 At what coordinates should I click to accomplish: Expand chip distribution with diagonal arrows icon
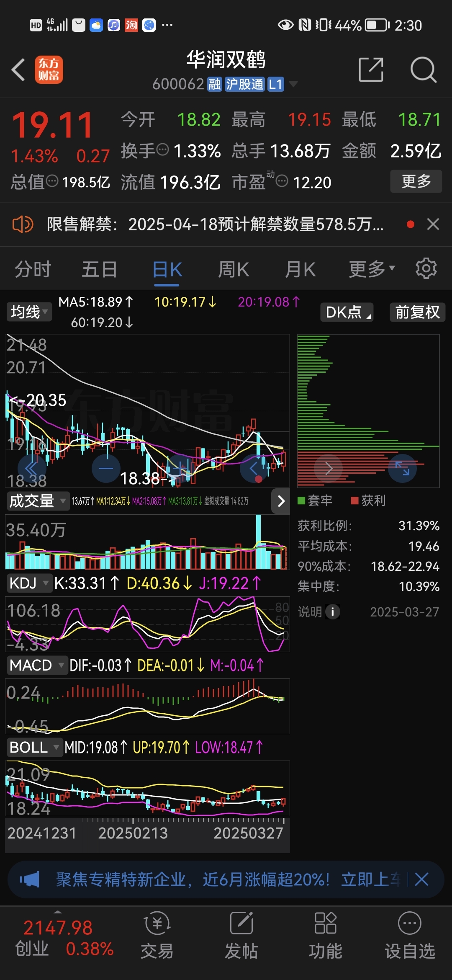402,469
